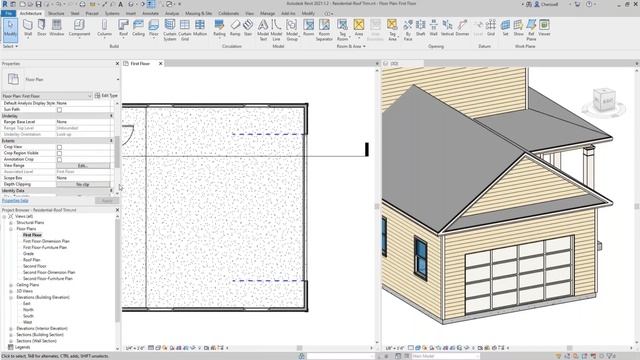
Task: Open the Curtain System tool
Action: pyautogui.click(x=170, y=30)
